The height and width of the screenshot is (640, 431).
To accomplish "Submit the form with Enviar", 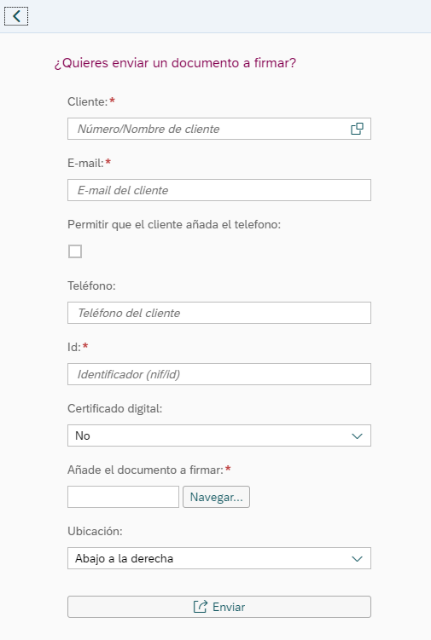I will click(219, 607).
